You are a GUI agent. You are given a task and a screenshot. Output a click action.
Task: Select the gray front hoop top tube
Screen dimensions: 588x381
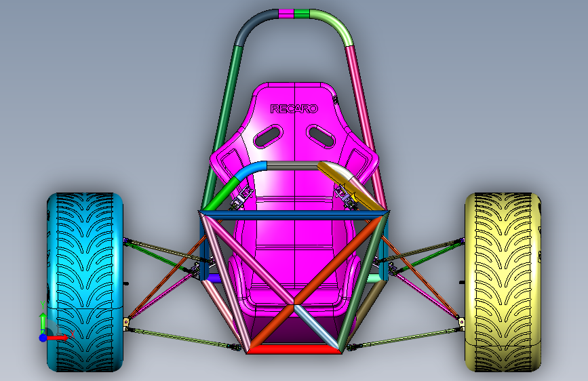tap(292, 165)
